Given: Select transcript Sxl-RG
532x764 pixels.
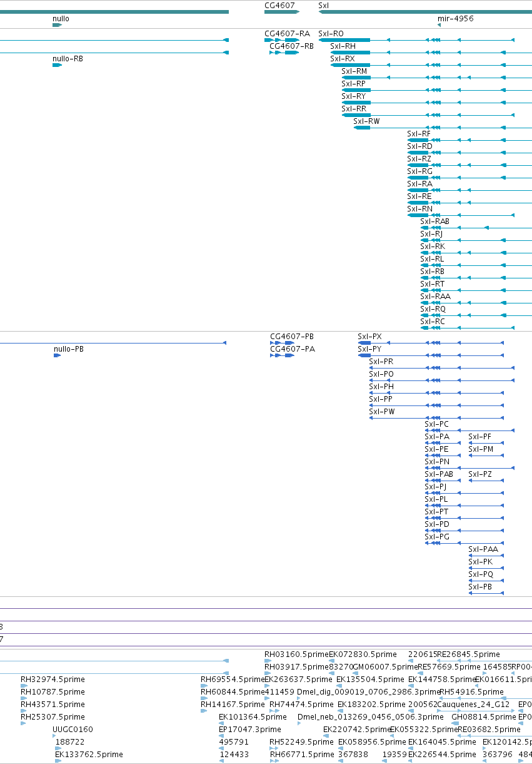Looking at the screenshot, I should click(419, 171).
